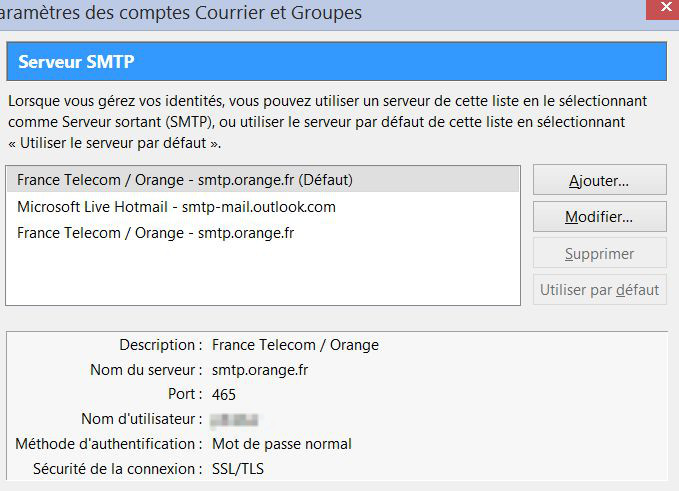Click the Nom du serveur label
The width and height of the screenshot is (679, 491).
point(146,370)
